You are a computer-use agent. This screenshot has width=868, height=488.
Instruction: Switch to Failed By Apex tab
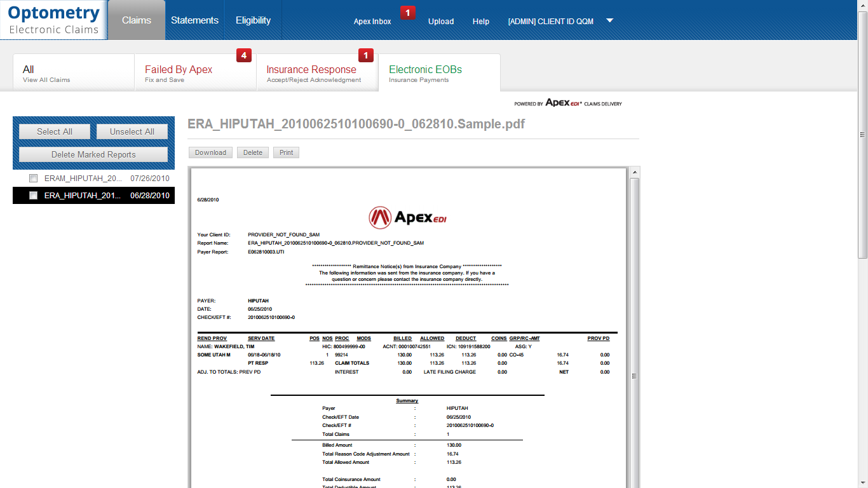195,73
